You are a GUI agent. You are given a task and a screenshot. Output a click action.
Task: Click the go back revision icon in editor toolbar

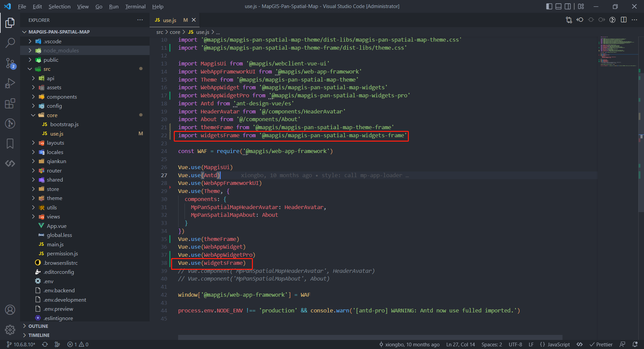tap(580, 20)
